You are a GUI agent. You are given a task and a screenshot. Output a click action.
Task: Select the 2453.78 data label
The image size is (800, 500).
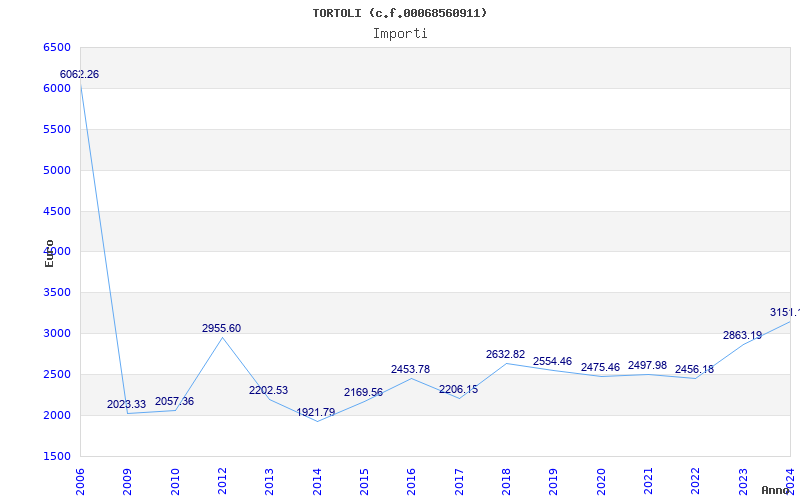pos(411,369)
